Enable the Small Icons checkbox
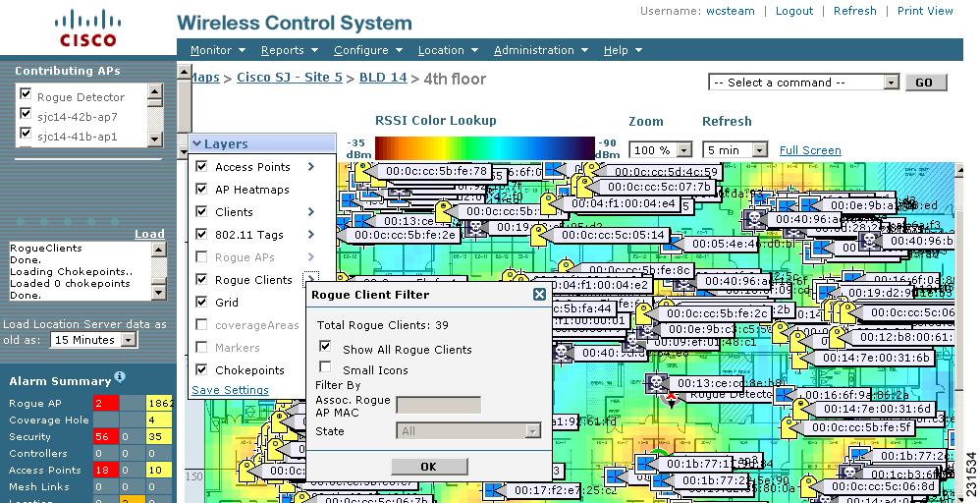 [x=325, y=366]
